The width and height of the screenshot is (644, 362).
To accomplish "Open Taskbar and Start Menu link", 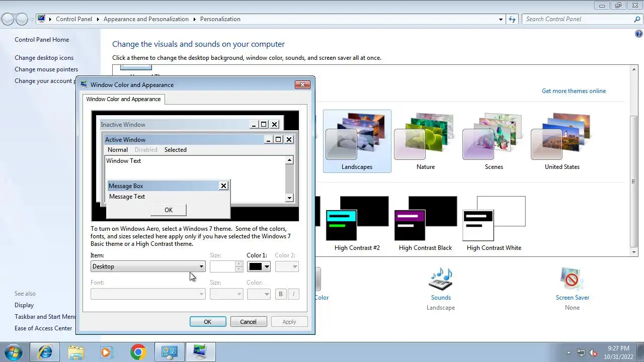I will [45, 317].
